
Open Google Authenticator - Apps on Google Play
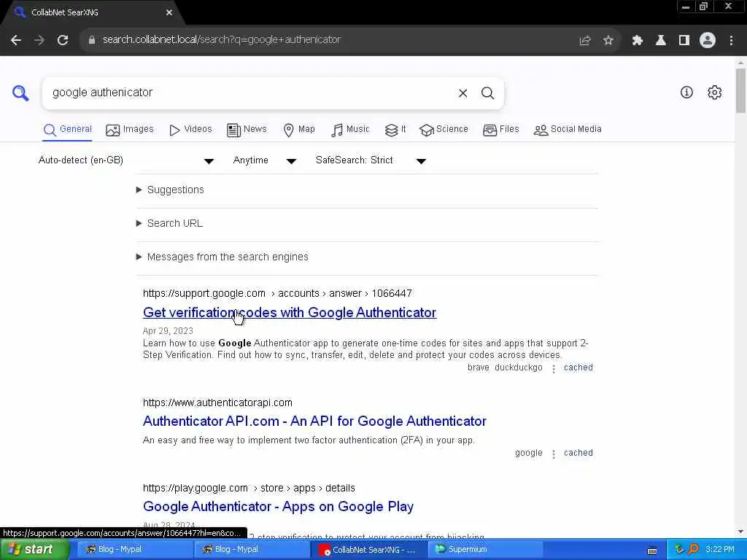(x=278, y=507)
